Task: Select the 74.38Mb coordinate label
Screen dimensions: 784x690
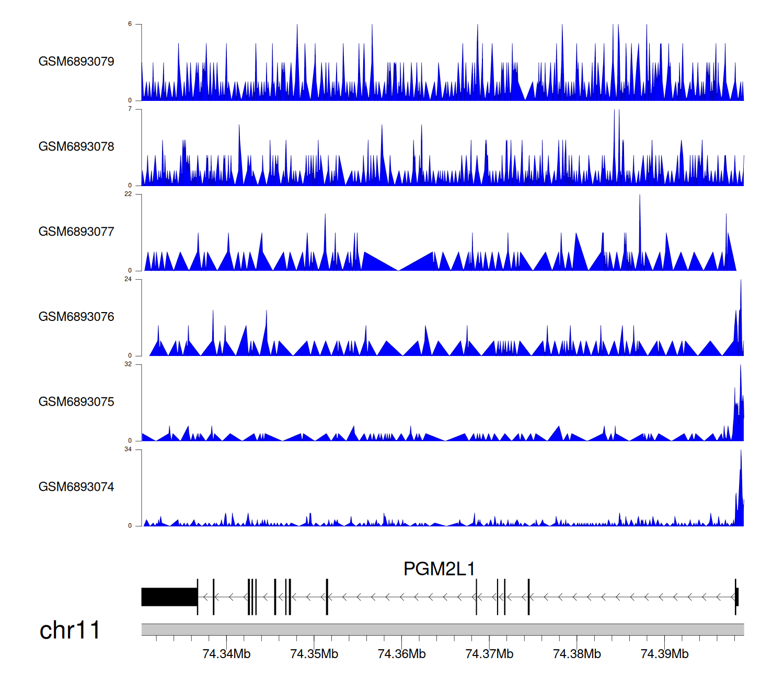Action: pos(577,654)
